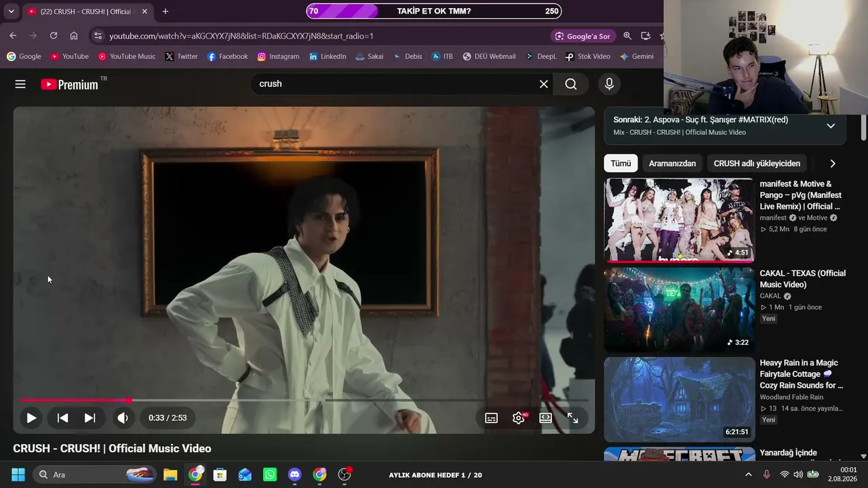Open 'manifest & Motive & Pango' video title

pyautogui.click(x=800, y=195)
